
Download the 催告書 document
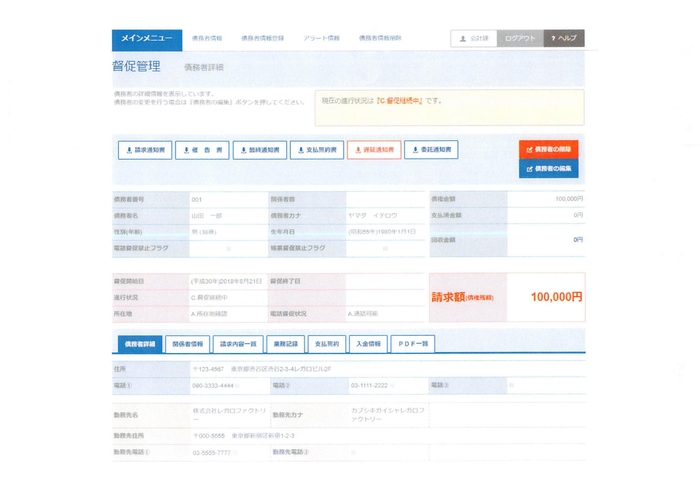click(202, 150)
